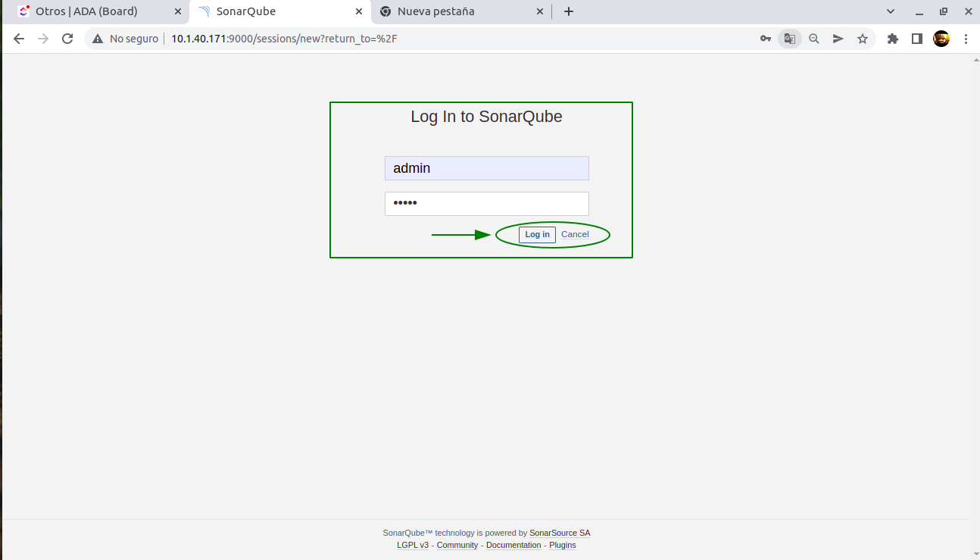Go back using the browser back arrow
The height and width of the screenshot is (560, 980).
[x=19, y=39]
